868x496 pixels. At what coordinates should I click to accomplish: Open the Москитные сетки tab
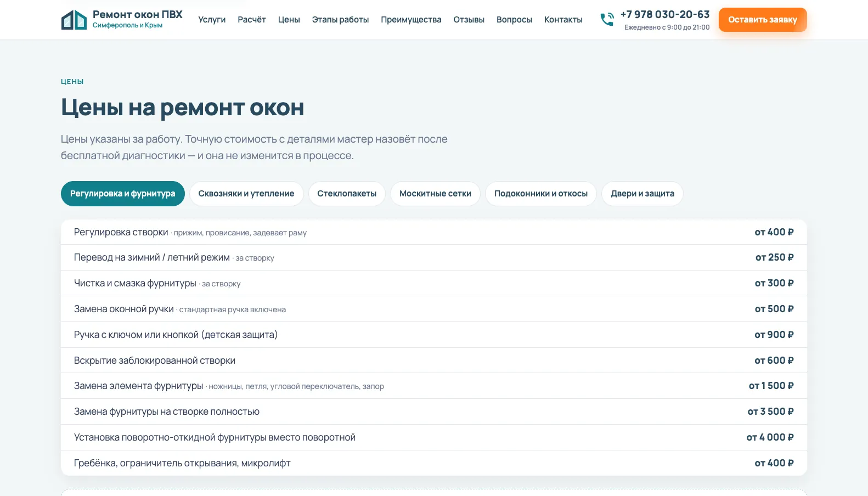(x=435, y=194)
